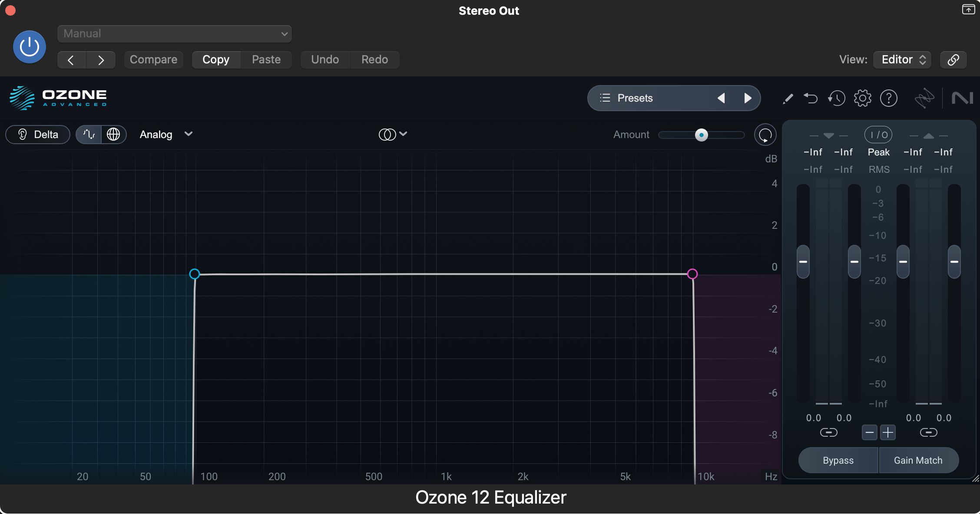Toggle the input gain link icon
980x514 pixels.
coord(828,432)
